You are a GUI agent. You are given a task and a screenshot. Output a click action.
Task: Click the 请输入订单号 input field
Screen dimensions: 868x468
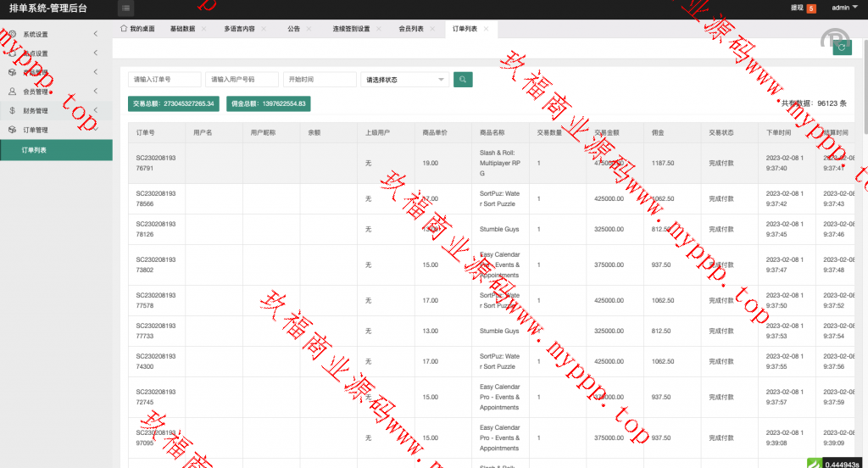tap(164, 79)
